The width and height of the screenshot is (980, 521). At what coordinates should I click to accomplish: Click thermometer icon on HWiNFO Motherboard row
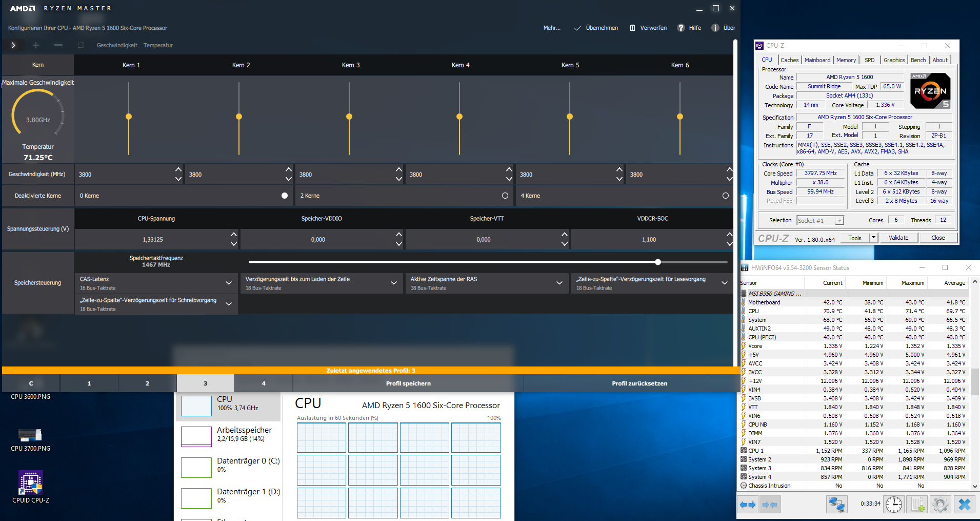pos(744,302)
